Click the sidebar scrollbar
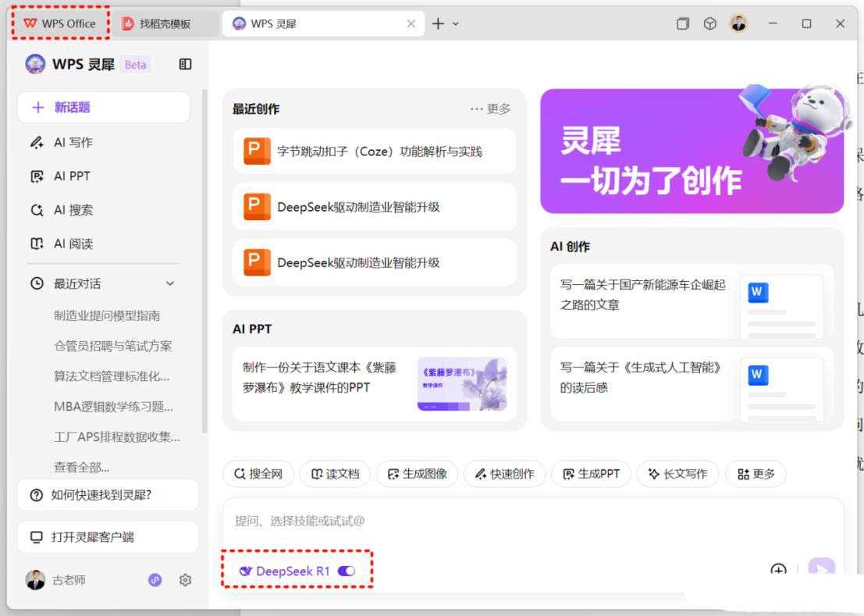This screenshot has height=616, width=864. [x=205, y=261]
